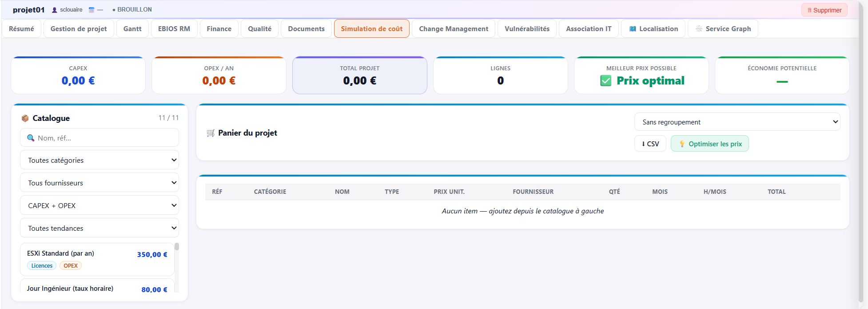This screenshot has height=309, width=868.
Task: Focus the Nom, réf... search field
Action: click(104, 138)
